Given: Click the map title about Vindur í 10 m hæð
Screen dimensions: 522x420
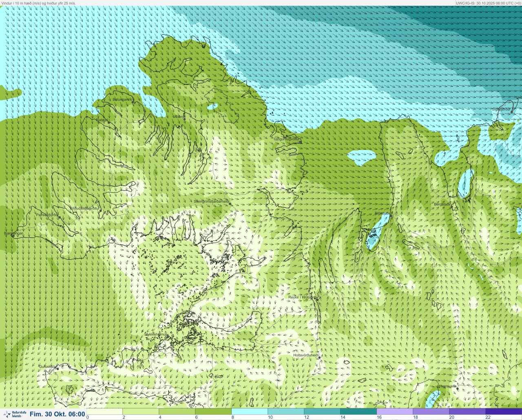Looking at the screenshot, I should click(38, 3).
